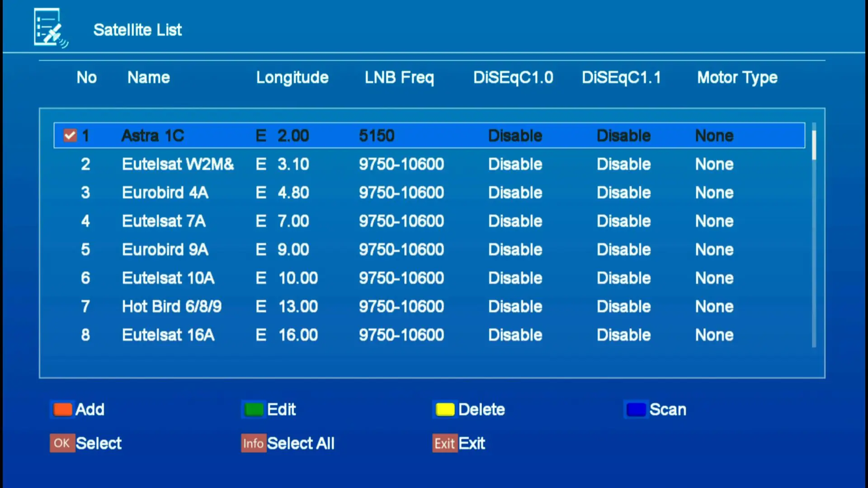Click Eutelsat 10A Motor Type None value

[714, 278]
